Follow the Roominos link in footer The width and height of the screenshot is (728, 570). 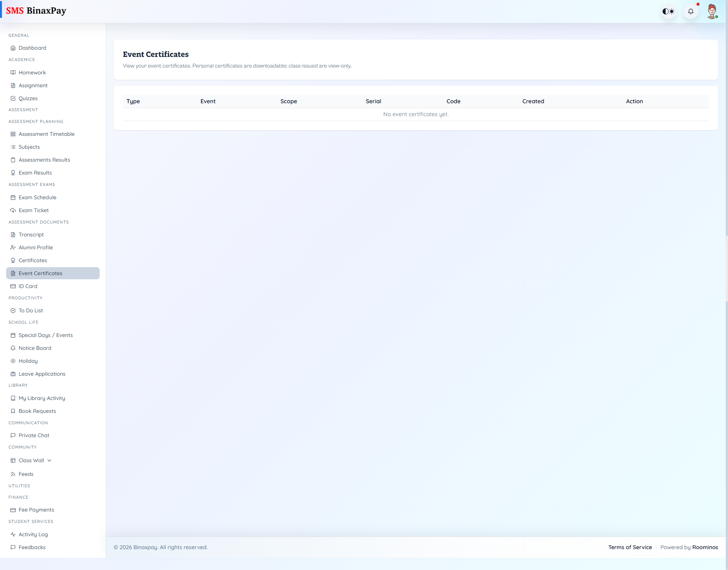coord(705,547)
